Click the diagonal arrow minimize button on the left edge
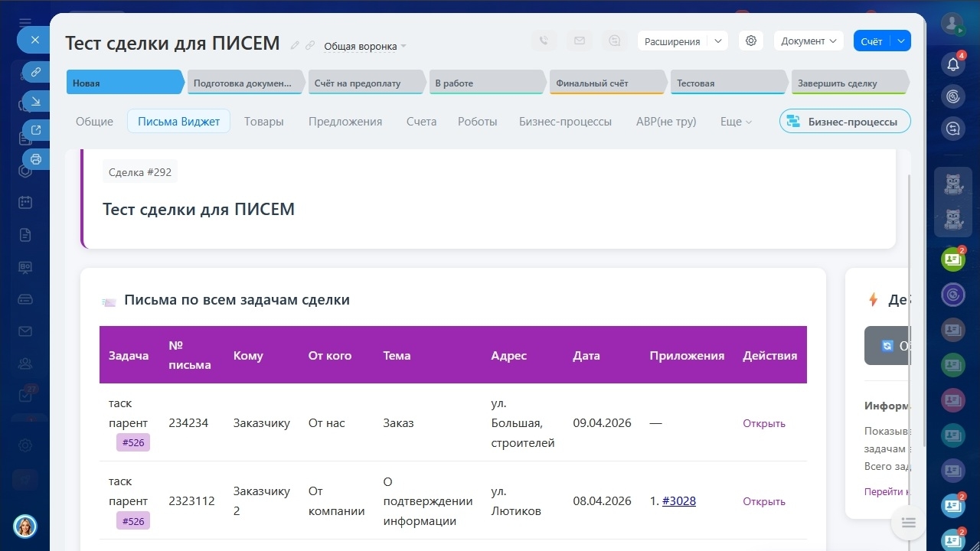980x551 pixels. [x=36, y=101]
